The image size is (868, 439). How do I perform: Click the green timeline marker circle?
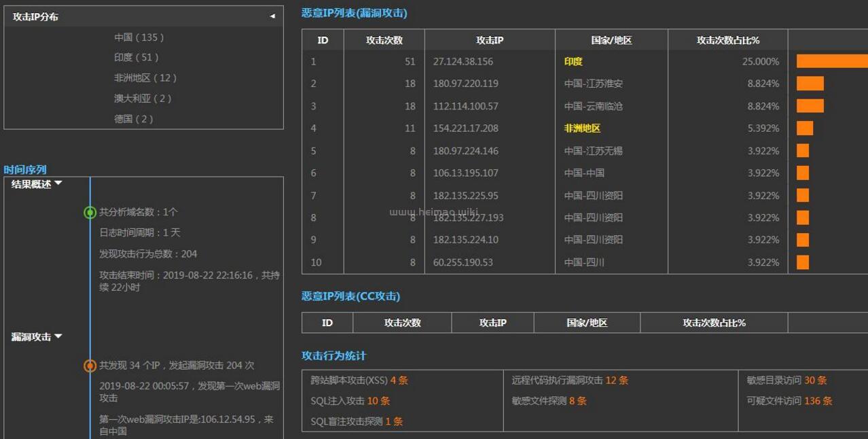[x=90, y=213]
